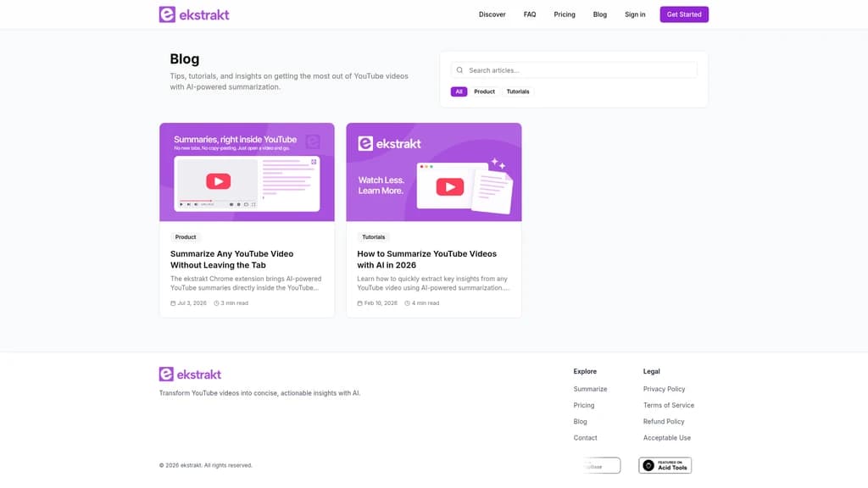
Task: Open the Featured on Acid Tools badge
Action: 665,465
